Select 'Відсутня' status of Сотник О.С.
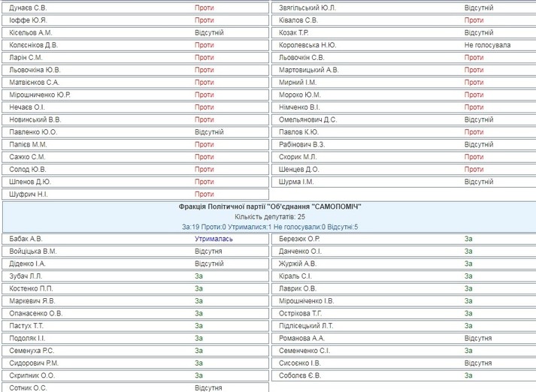This screenshot has height=392, width=536. 208,387
